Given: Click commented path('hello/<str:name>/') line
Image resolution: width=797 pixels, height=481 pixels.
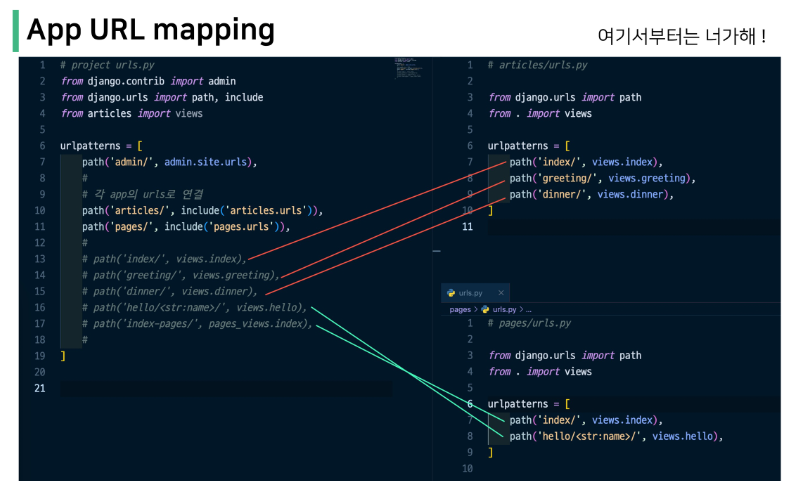Looking at the screenshot, I should pyautogui.click(x=195, y=308).
